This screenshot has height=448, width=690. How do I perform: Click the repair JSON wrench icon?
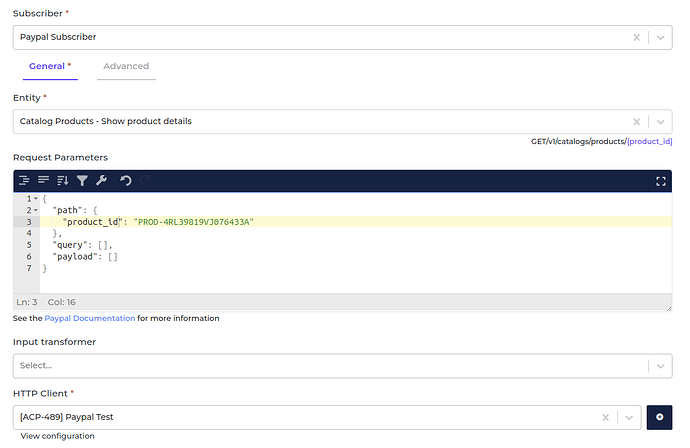tap(101, 180)
